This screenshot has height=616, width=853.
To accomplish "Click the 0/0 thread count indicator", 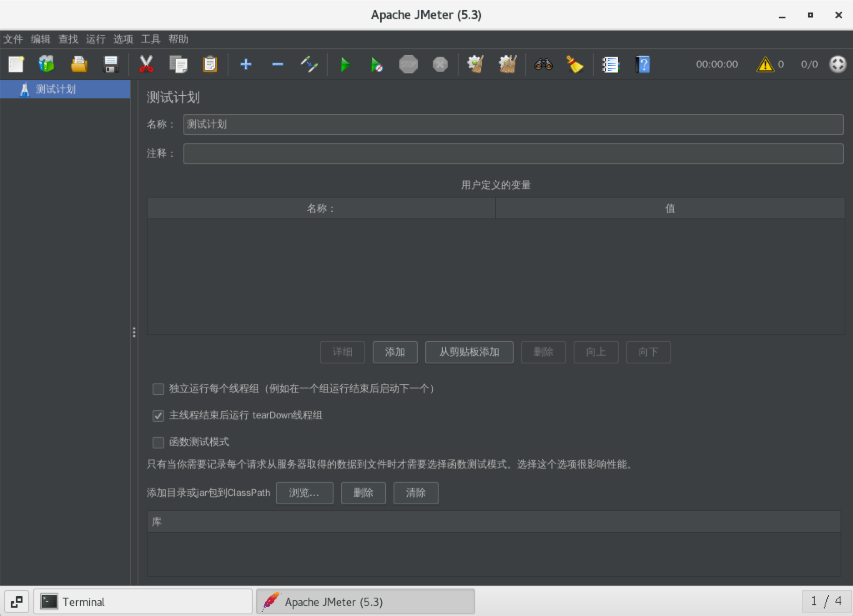I will (810, 65).
